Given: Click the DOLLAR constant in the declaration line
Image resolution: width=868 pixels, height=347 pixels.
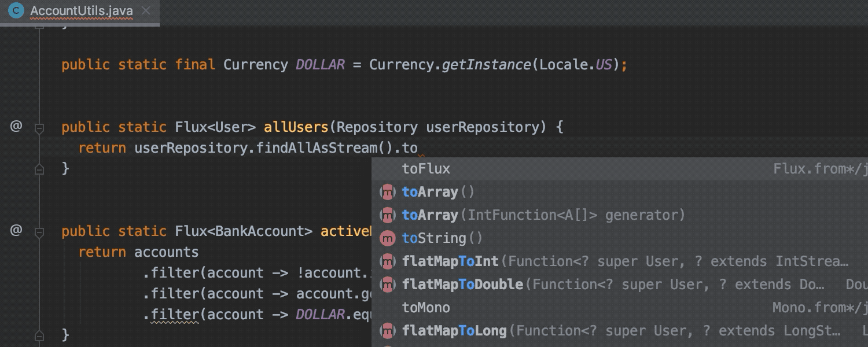Looking at the screenshot, I should click(x=320, y=65).
